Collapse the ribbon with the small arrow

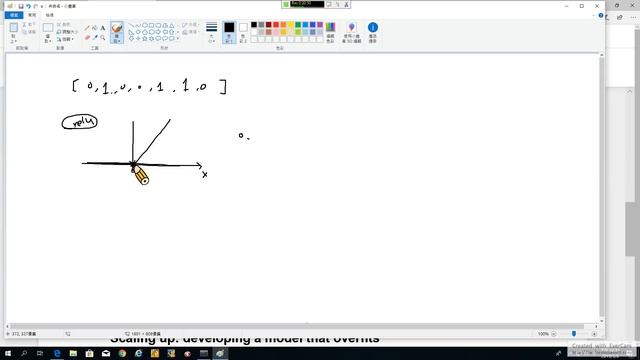pyautogui.click(x=593, y=16)
